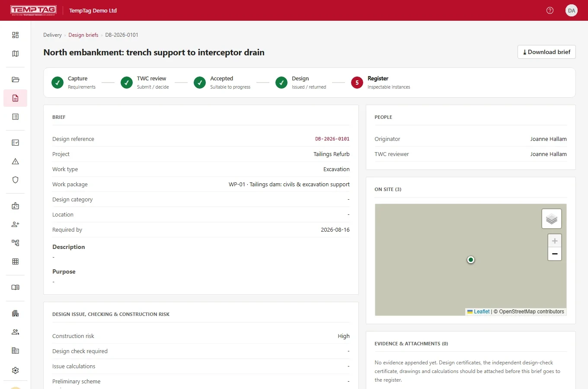The width and height of the screenshot is (588, 389).
Task: Open the table grid sidebar icon
Action: point(16,261)
